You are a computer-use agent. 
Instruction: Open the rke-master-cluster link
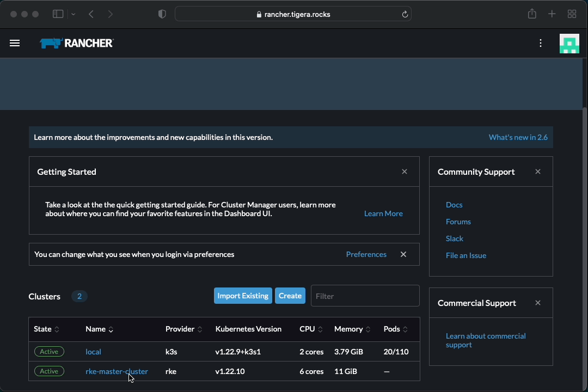coord(117,371)
